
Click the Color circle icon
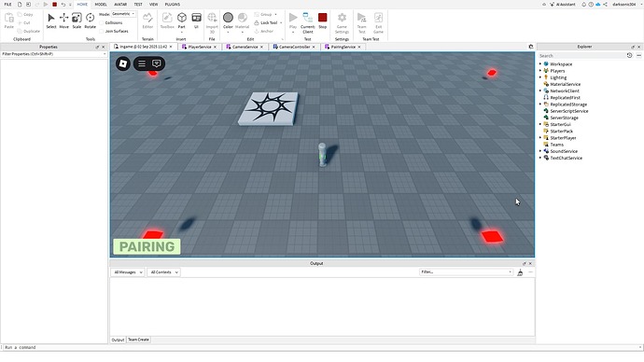(228, 18)
